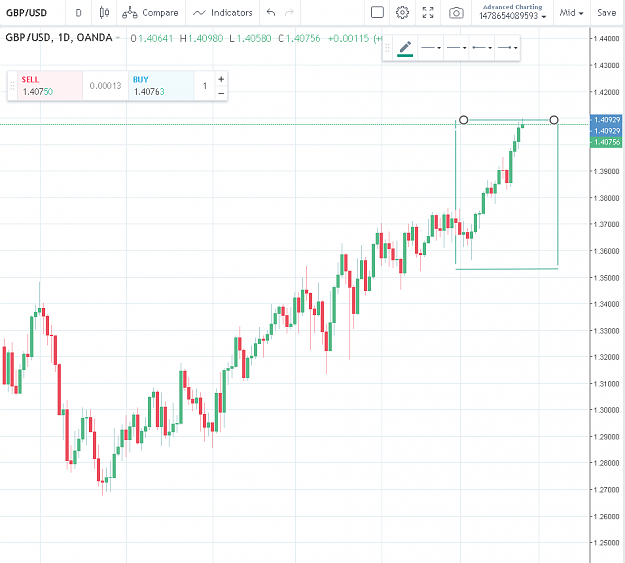Open the first line style dropdown
The width and height of the screenshot is (625, 563).
tap(430, 48)
